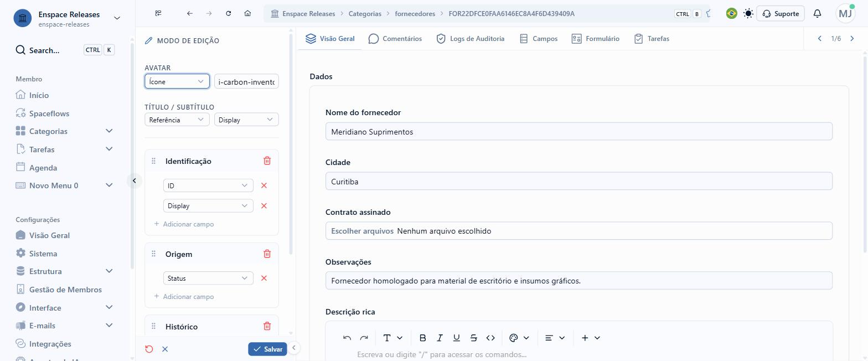Delete the Histórico section
This screenshot has height=361, width=868.
[267, 326]
